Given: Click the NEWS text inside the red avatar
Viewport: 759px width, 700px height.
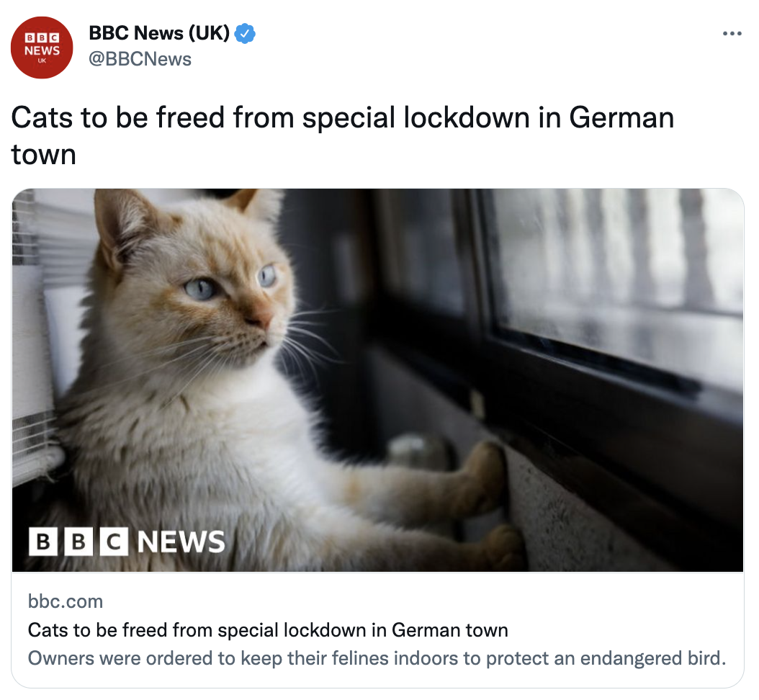Looking at the screenshot, I should click(x=42, y=51).
